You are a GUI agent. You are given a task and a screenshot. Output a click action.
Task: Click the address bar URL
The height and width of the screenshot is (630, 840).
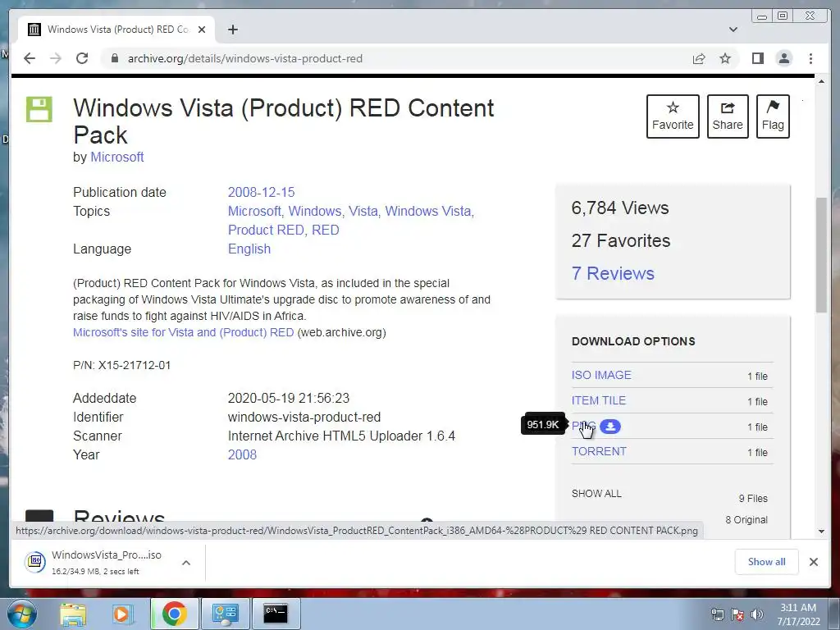(x=244, y=58)
